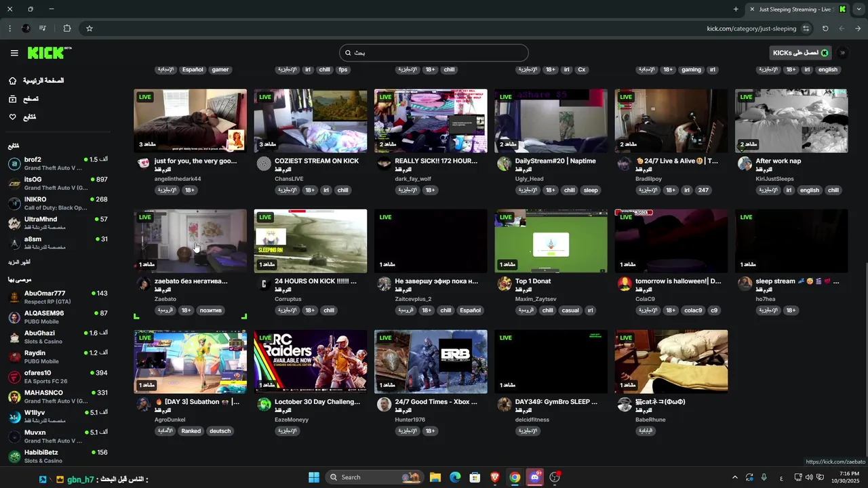Click the site settings icon in address bar
The image size is (868, 488).
(x=806, y=28)
